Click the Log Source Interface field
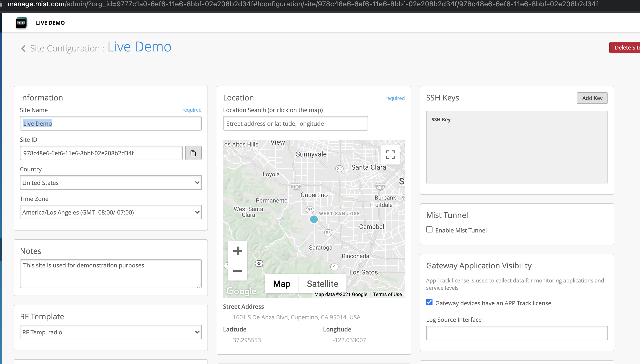 click(517, 333)
